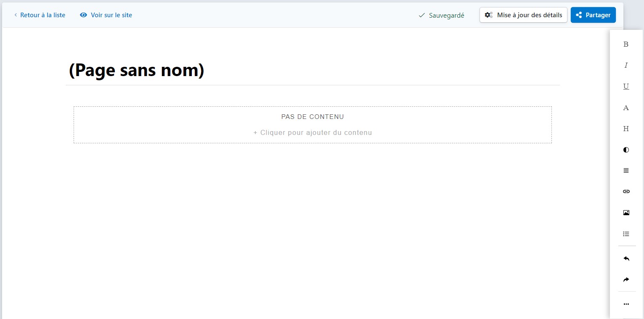Insert a hyperlink using the link icon

(x=626, y=192)
